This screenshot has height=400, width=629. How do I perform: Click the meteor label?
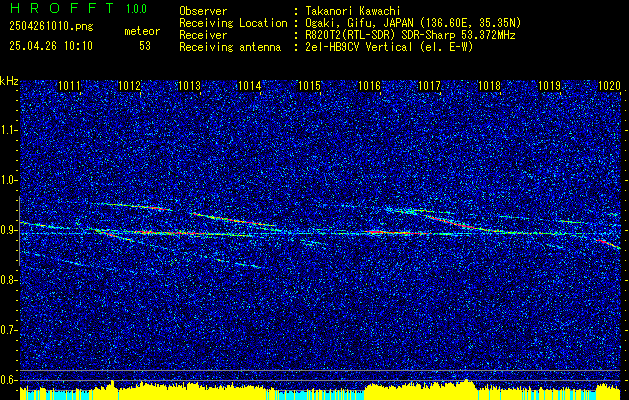click(142, 31)
